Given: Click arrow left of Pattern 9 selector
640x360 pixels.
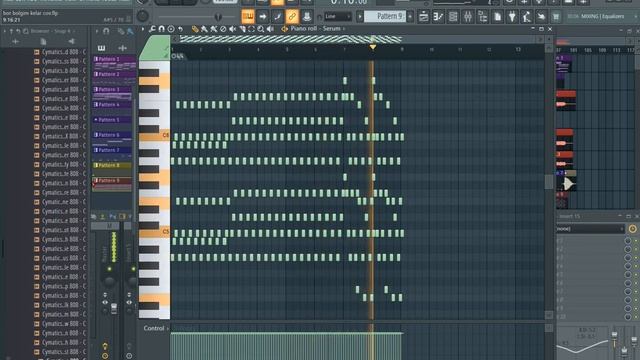Looking at the screenshot, I should tap(360, 17).
